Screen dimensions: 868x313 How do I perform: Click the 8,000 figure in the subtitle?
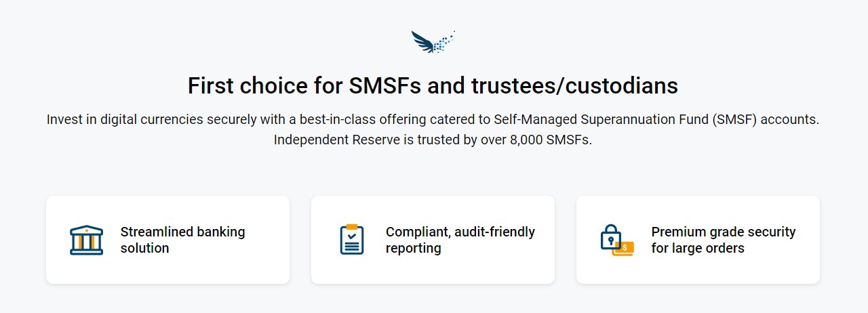click(x=526, y=141)
